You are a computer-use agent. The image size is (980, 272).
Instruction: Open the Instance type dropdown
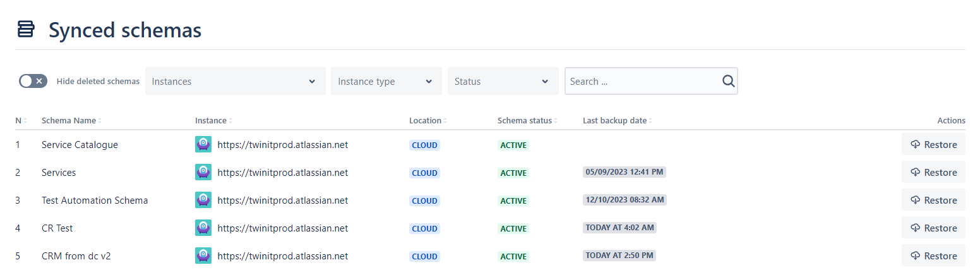[x=386, y=81]
